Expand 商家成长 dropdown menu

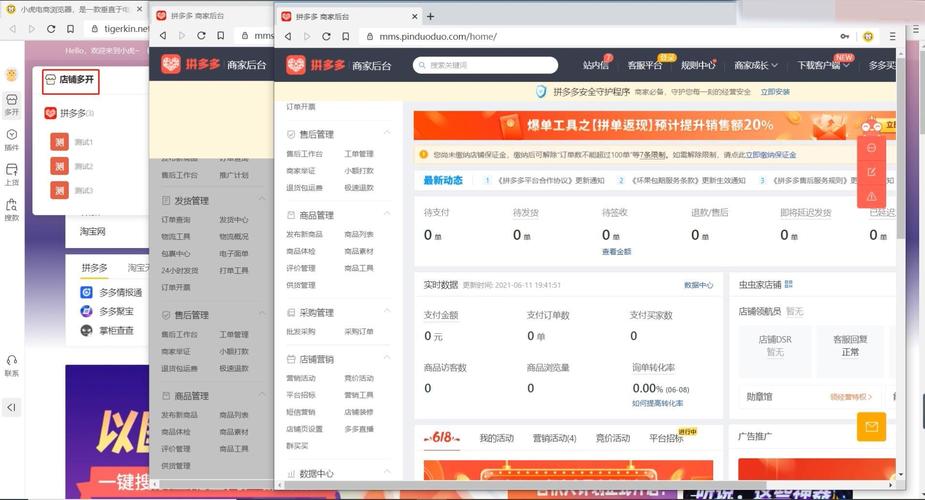click(756, 65)
